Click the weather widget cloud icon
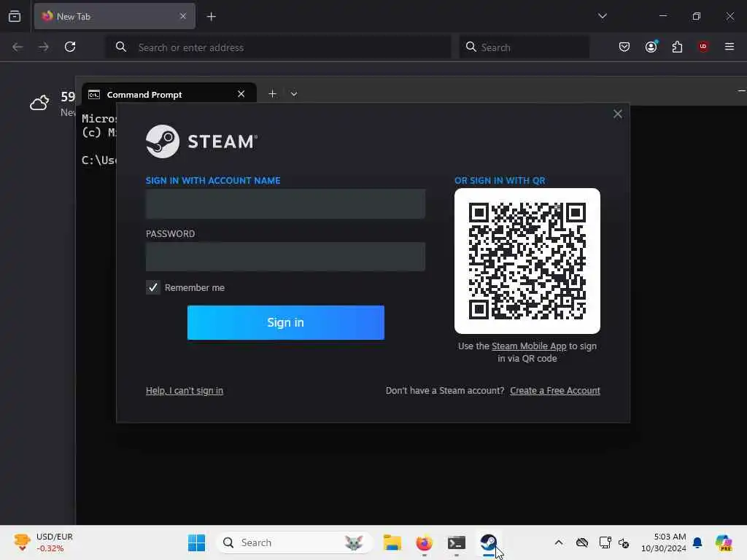Viewport: 747px width, 560px height. pos(39,102)
